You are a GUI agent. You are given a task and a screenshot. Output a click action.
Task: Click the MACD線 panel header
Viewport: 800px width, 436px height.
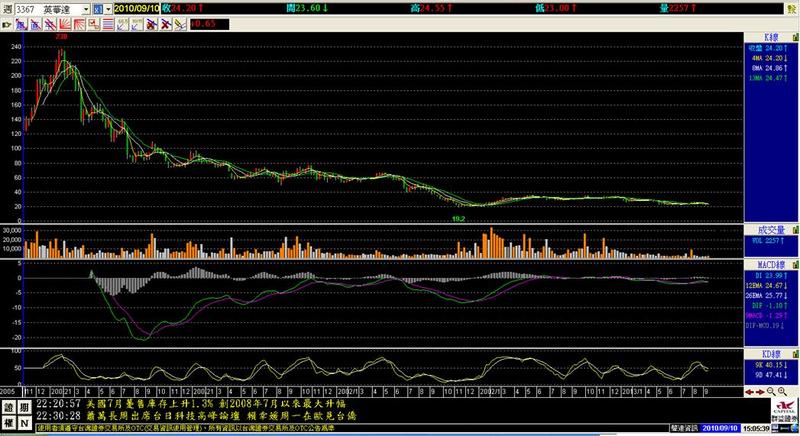coord(771,265)
